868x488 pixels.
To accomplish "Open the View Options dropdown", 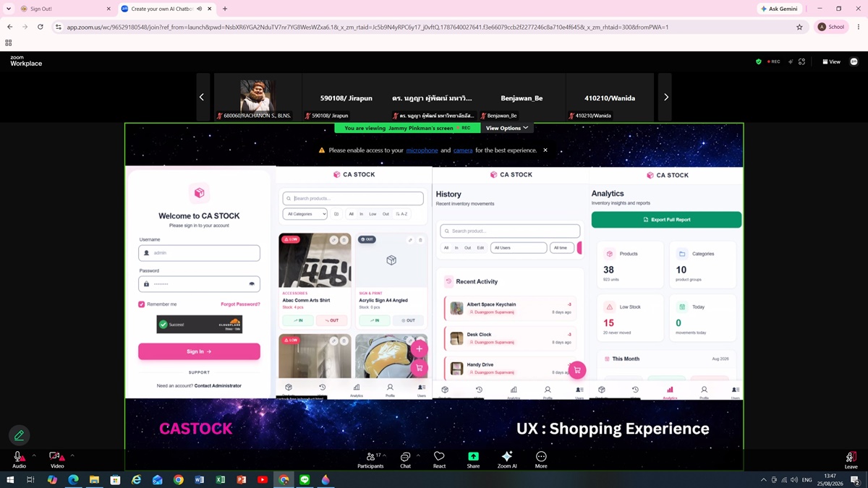I will pos(507,128).
